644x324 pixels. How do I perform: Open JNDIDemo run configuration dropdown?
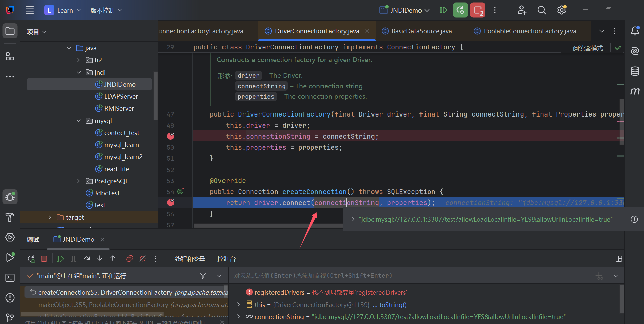404,10
